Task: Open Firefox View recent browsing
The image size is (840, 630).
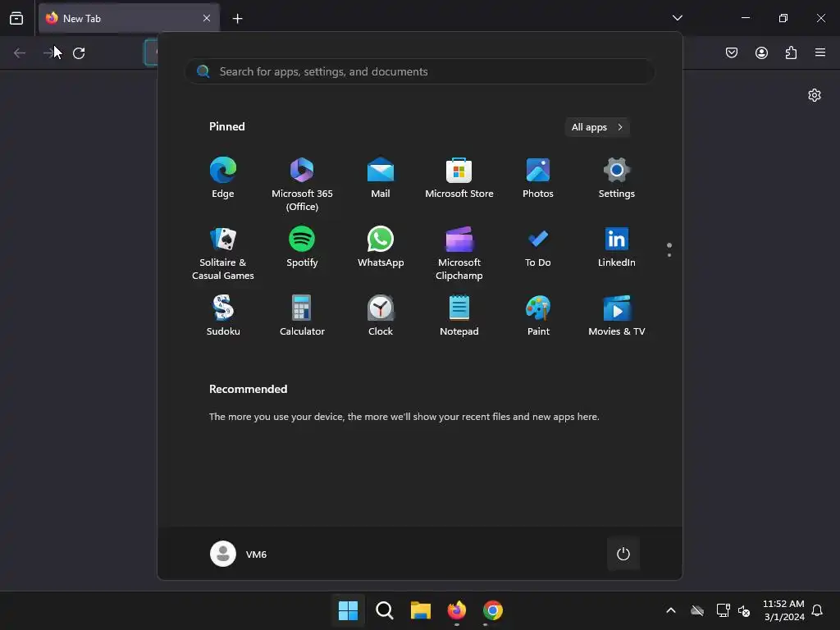Action: pyautogui.click(x=16, y=18)
